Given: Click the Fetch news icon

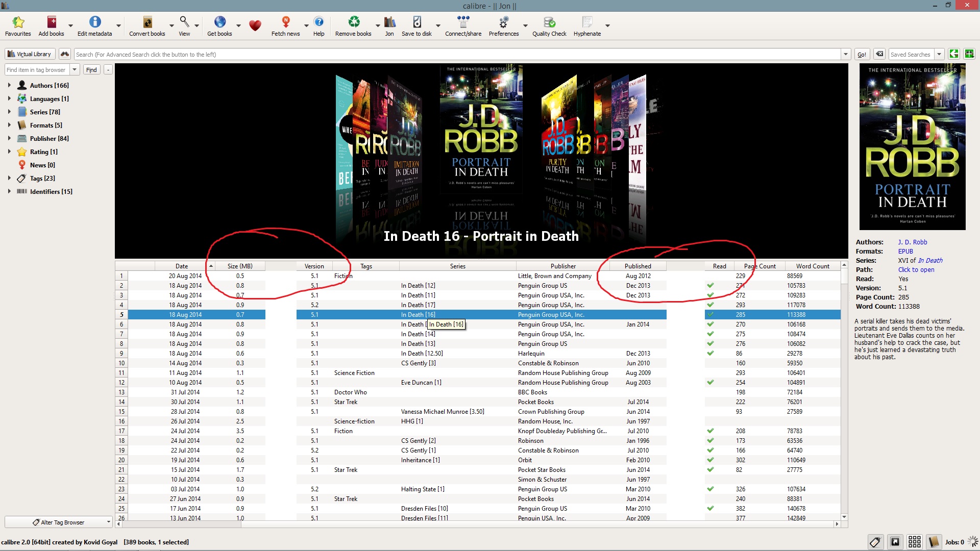Looking at the screenshot, I should 285,22.
